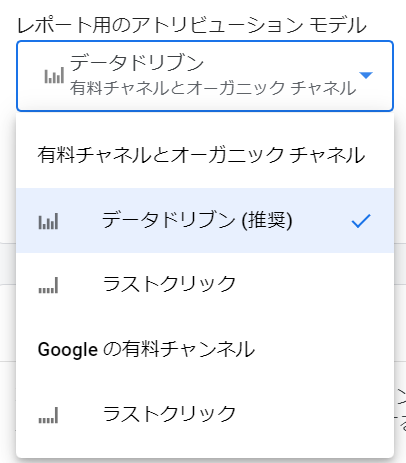The width and height of the screenshot is (406, 463).
Task: Click the レポート用のアトリビューション モデル label
Action: [x=192, y=25]
